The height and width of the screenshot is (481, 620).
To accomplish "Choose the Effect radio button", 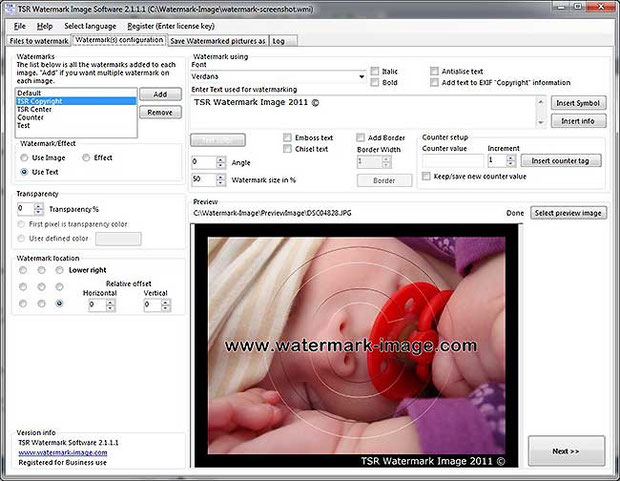I will point(86,158).
